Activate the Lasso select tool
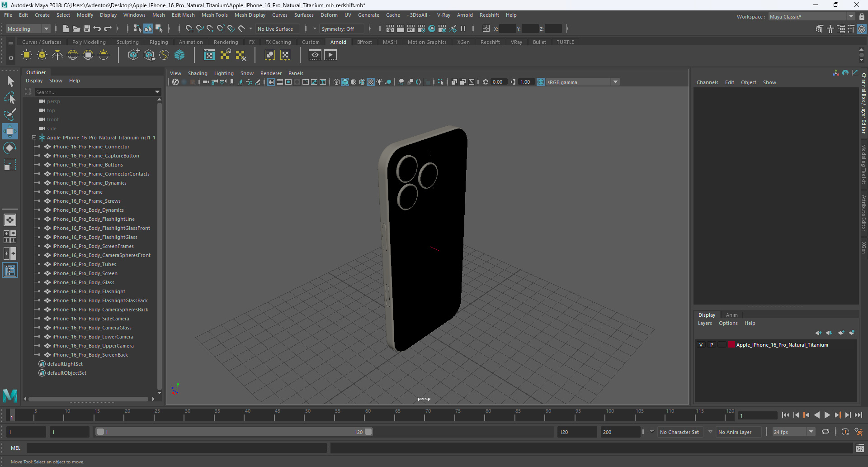868x467 pixels. [x=10, y=98]
